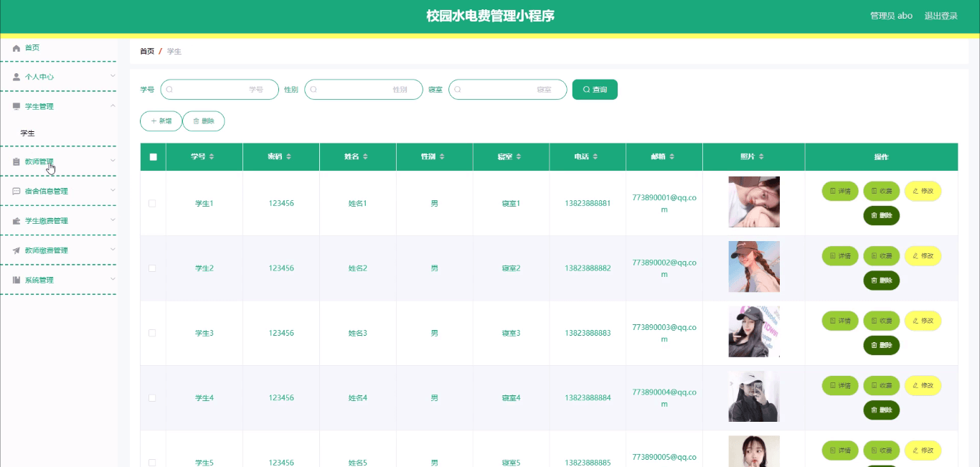Open the 学生 submenu entry
Screen dimensions: 980x467
[27, 133]
